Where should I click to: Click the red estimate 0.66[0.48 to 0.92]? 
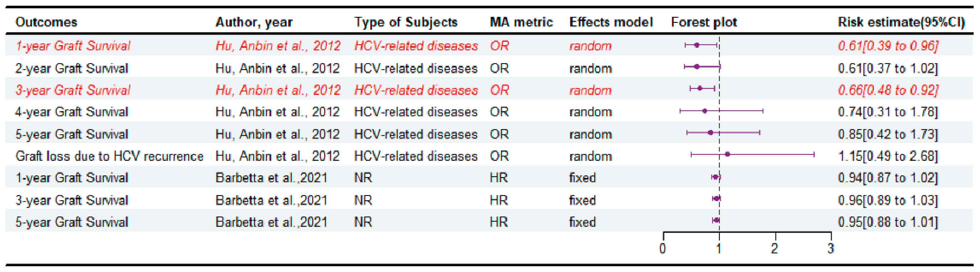click(x=888, y=90)
